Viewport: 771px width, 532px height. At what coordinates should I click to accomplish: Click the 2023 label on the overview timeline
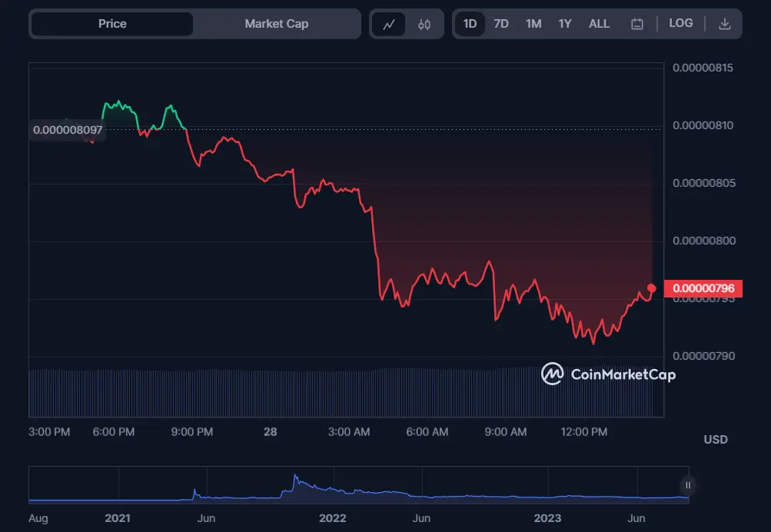point(547,518)
